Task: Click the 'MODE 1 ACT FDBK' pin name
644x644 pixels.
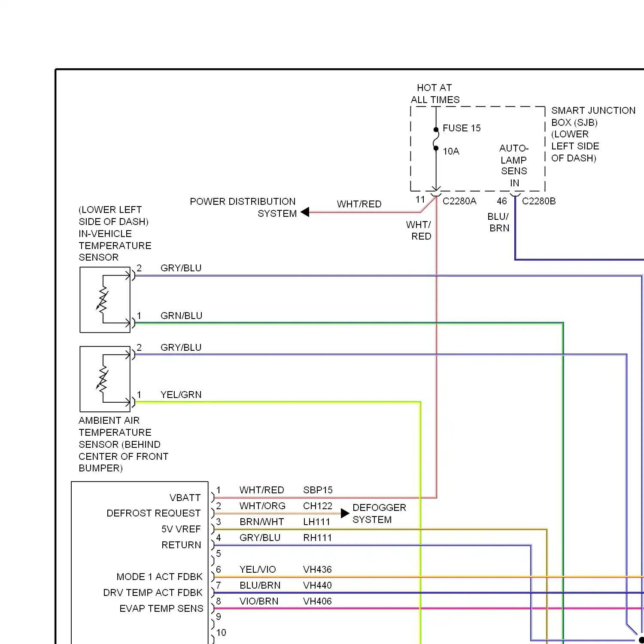Action: [x=160, y=577]
